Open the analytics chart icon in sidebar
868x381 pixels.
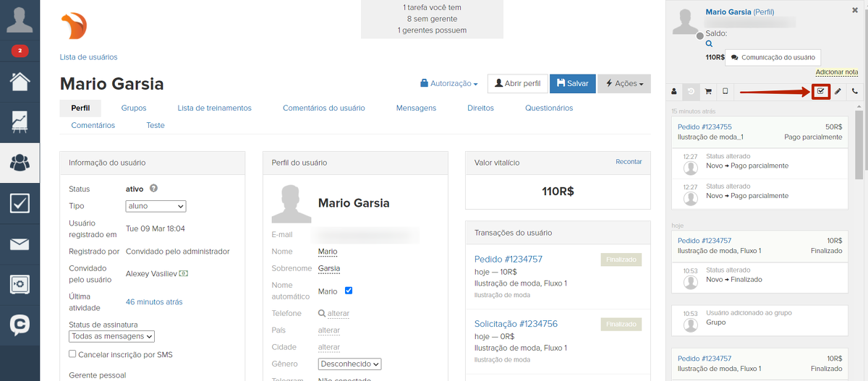coord(20,122)
